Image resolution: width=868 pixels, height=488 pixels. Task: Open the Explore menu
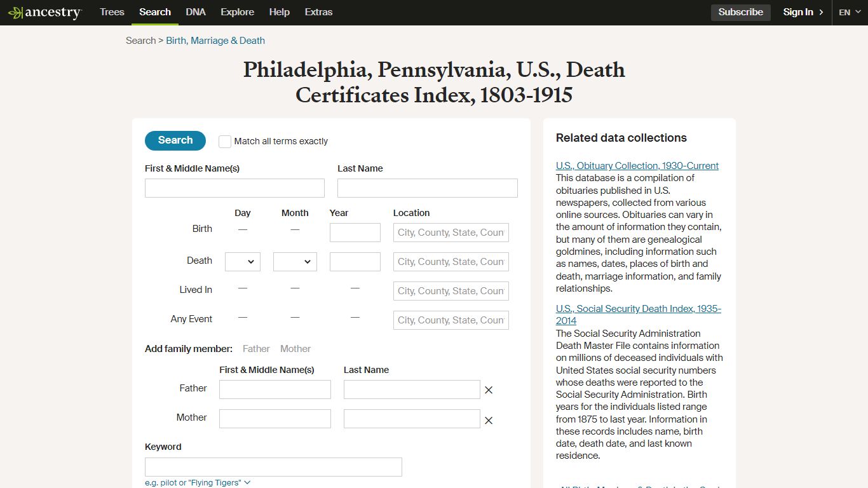pos(237,12)
